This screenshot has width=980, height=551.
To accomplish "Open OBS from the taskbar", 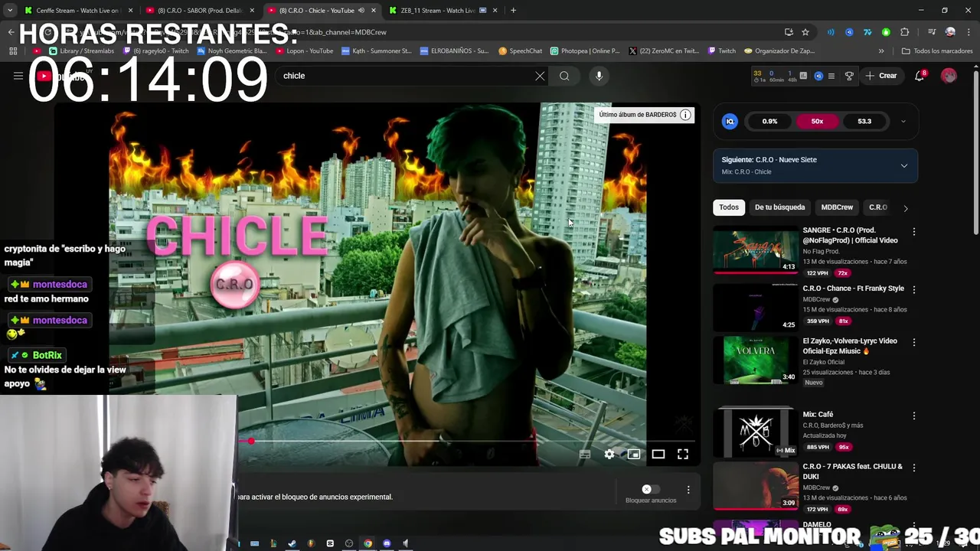I will point(349,543).
